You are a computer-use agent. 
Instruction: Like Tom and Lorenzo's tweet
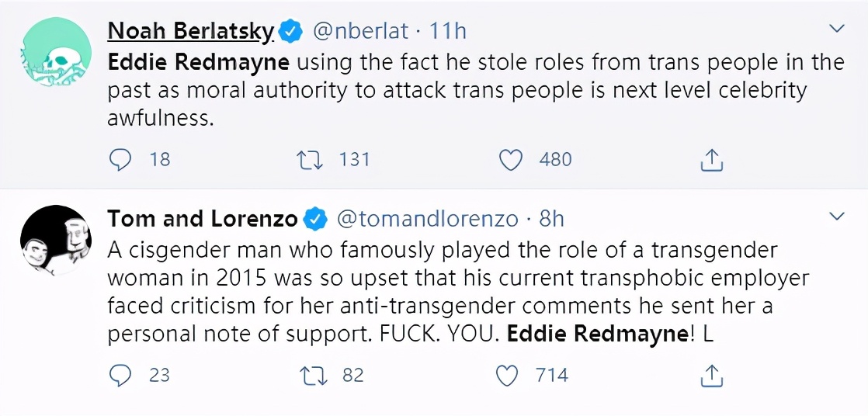point(506,376)
